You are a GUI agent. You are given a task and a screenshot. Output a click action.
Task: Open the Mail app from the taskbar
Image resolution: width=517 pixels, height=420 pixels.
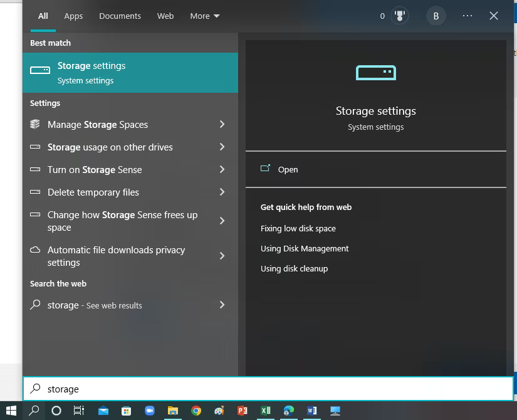coord(103,411)
